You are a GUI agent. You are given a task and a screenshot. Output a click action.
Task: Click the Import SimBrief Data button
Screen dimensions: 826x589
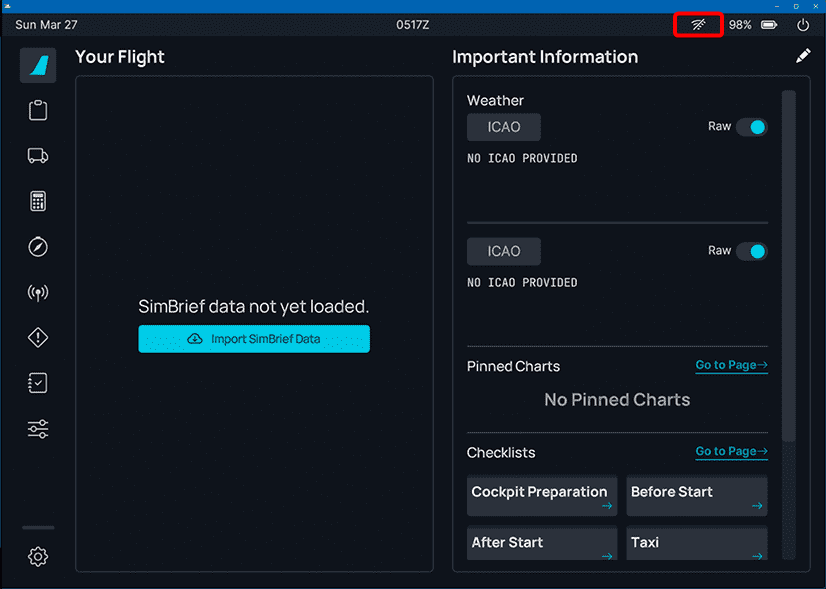click(254, 339)
